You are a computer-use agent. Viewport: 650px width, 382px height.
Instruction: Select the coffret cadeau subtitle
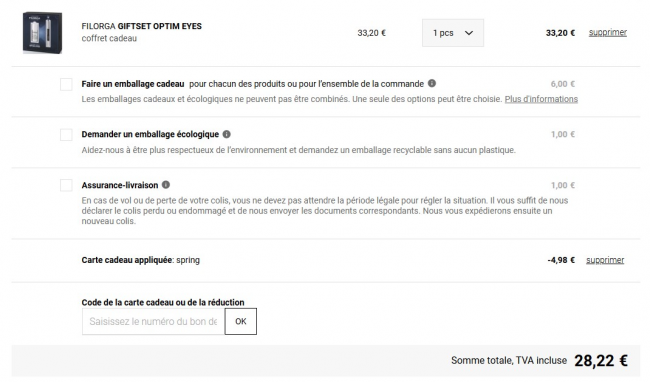point(109,39)
